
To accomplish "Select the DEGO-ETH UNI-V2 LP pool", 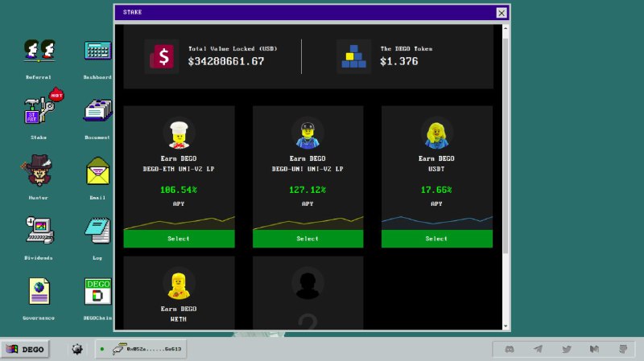I will 179,238.
